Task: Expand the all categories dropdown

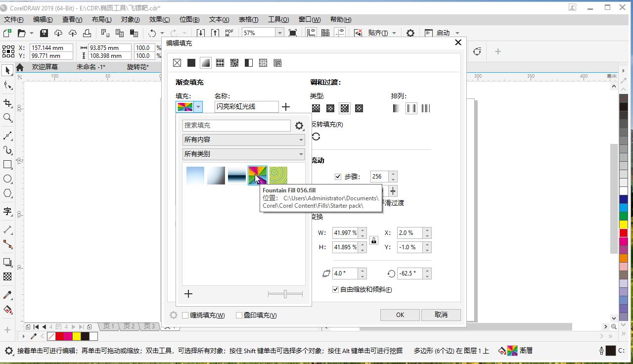Action: coord(301,154)
